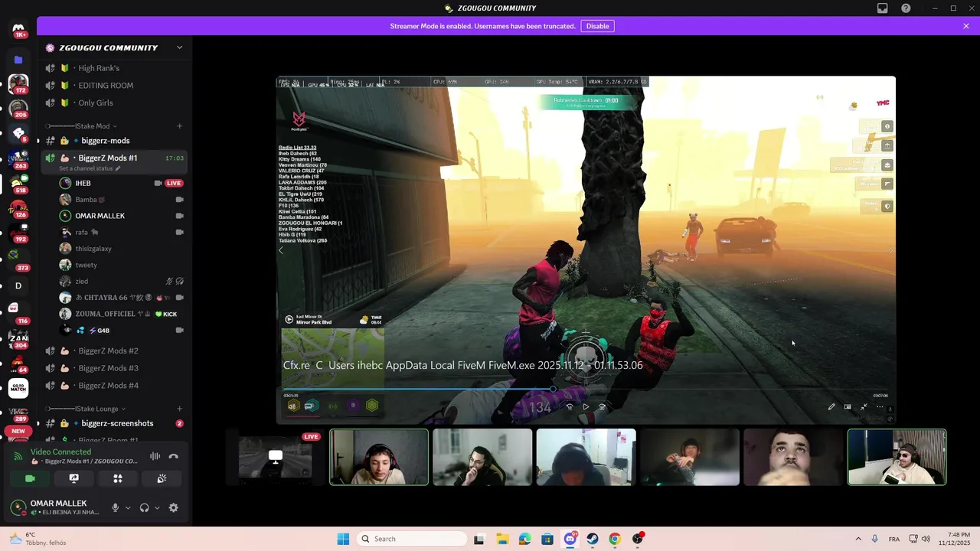Screen dimensions: 980x551
Task: Open Google Chrome from taskbar
Action: 615,539
